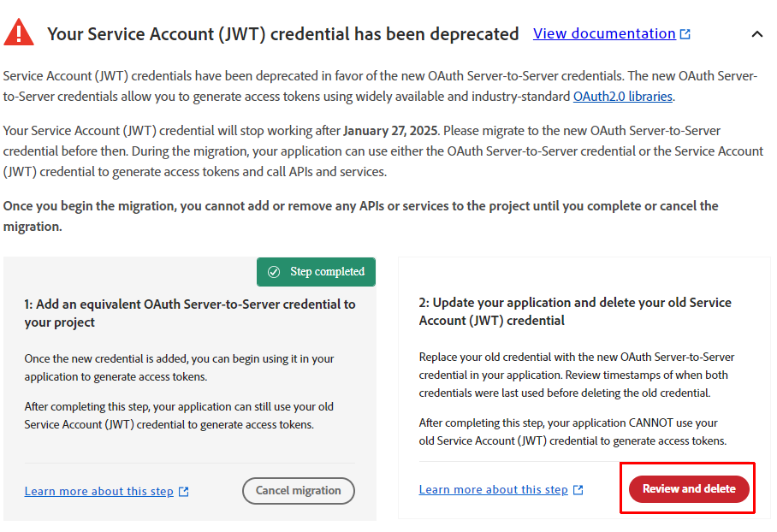Image resolution: width=777 pixels, height=532 pixels.
Task: Click external-link icon next to step 1 Learn more
Action: [x=184, y=492]
